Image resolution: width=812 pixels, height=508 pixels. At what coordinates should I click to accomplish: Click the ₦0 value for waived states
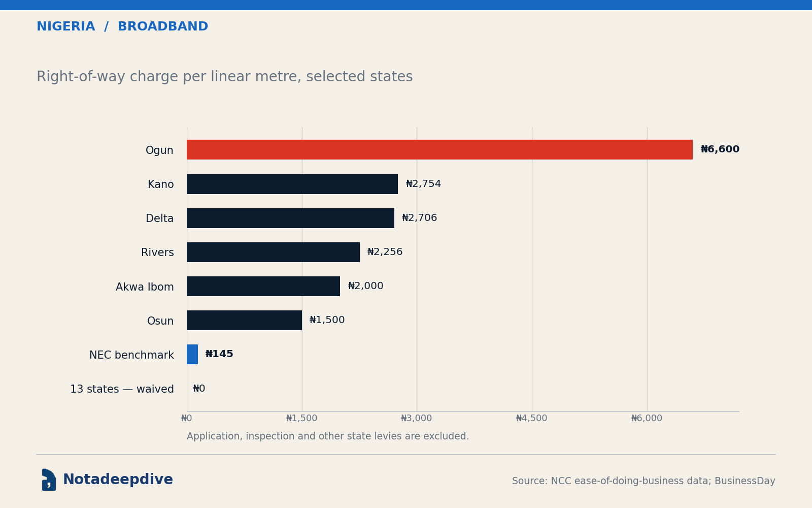point(199,389)
